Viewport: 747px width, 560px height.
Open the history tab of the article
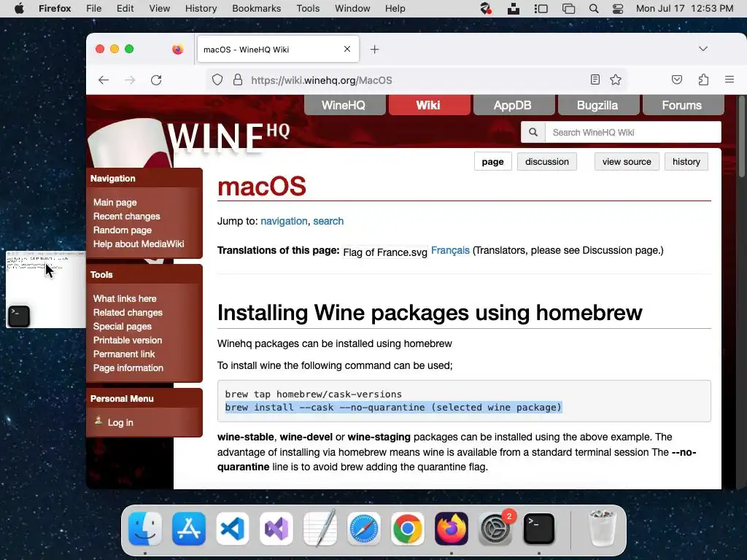pyautogui.click(x=686, y=161)
